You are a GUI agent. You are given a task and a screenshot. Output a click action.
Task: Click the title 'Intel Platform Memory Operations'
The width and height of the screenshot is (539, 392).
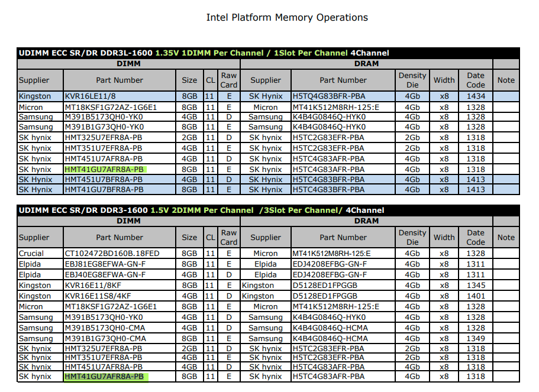[287, 18]
